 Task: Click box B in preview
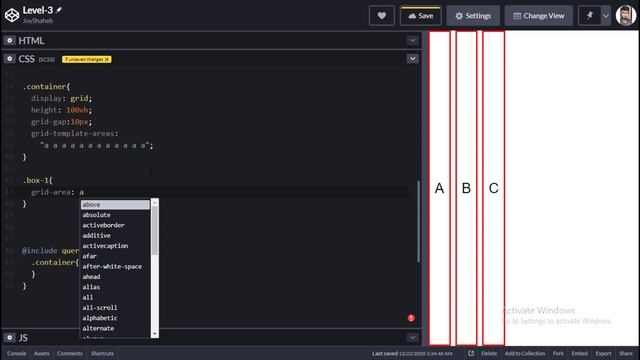(x=466, y=188)
